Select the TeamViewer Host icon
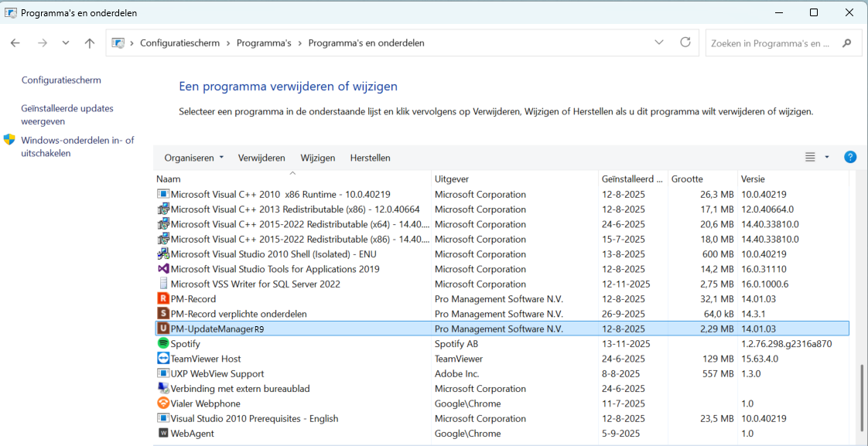This screenshot has width=868, height=446. coord(162,359)
